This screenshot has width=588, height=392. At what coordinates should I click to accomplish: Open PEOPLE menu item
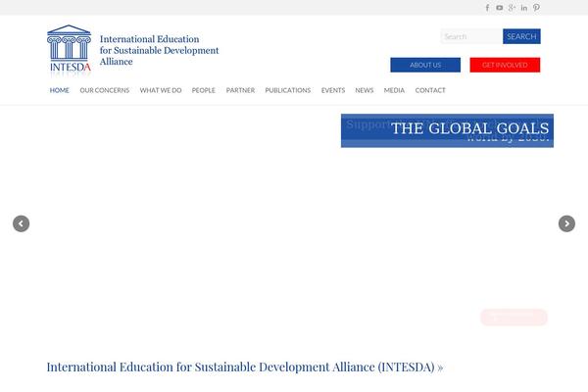(x=203, y=90)
